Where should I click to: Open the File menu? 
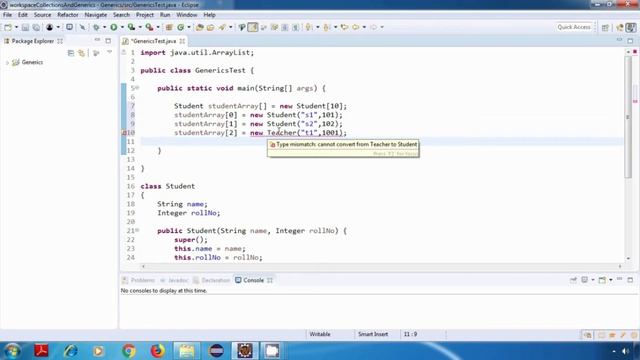coord(7,15)
